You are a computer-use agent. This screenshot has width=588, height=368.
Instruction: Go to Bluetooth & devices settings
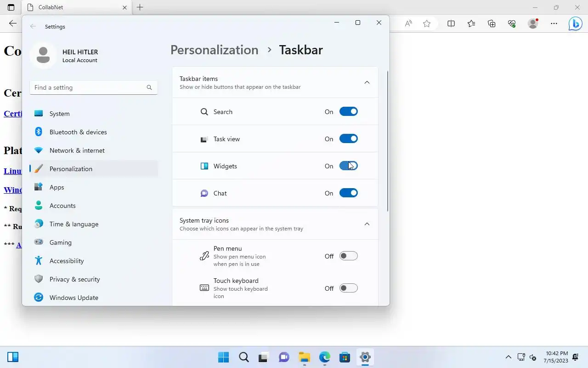[94, 132]
